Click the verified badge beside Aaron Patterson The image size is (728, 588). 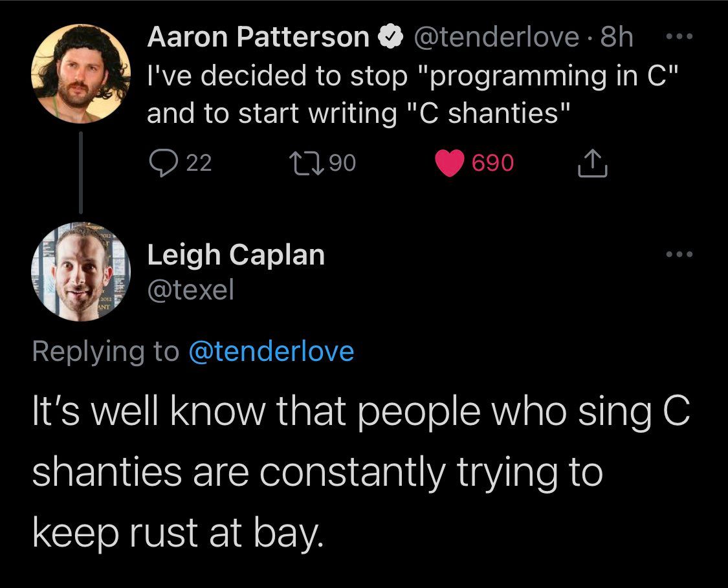[390, 38]
